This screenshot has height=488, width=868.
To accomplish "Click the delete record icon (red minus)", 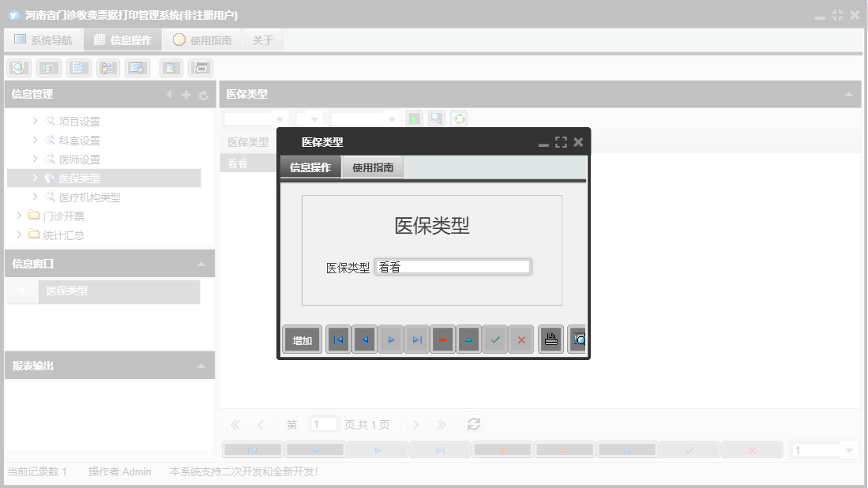I will point(442,340).
